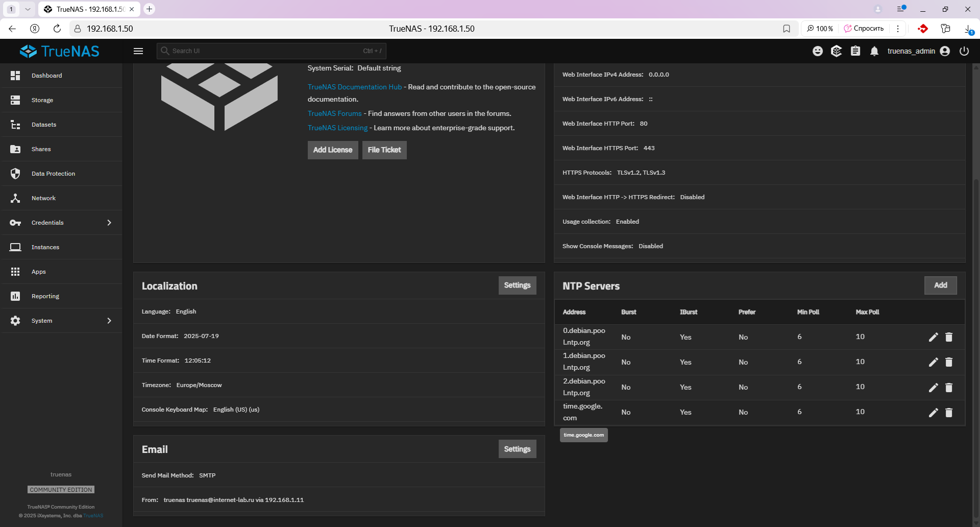
Task: Open the TrueNAS Documentation Hub link
Action: pos(355,87)
